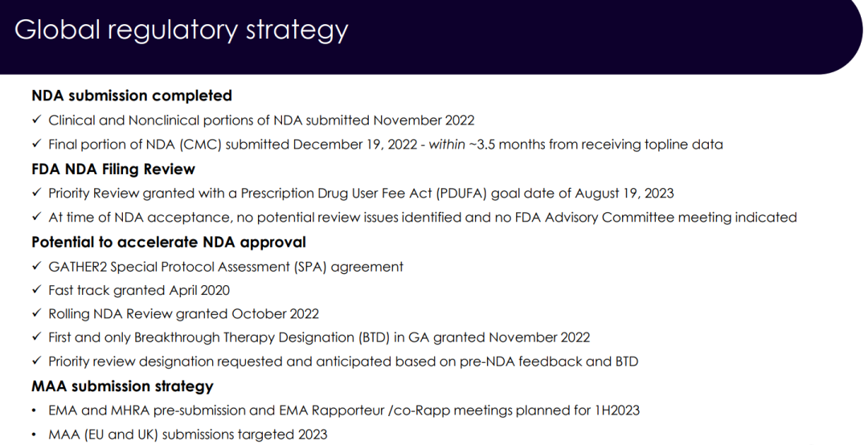The height and width of the screenshot is (445, 868).
Task: Click the checkmark next to 'Rolling NDA Review granted'
Action: 36,314
